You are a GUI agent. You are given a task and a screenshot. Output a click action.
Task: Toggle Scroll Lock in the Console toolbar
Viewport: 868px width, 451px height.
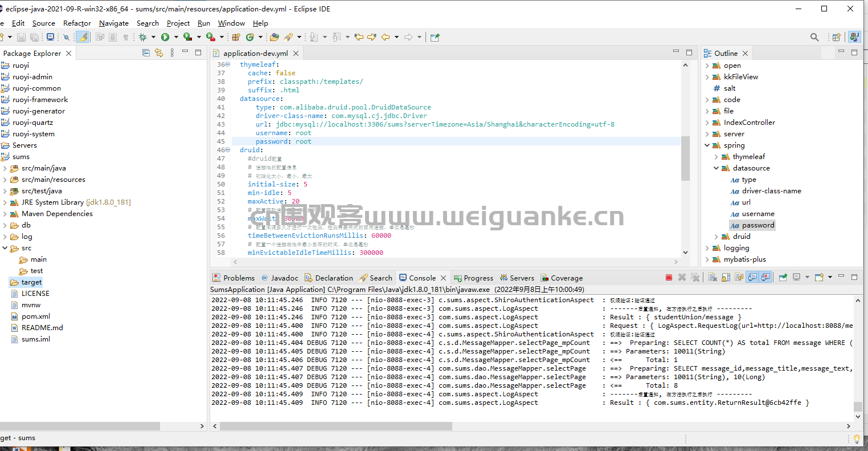pyautogui.click(x=726, y=277)
